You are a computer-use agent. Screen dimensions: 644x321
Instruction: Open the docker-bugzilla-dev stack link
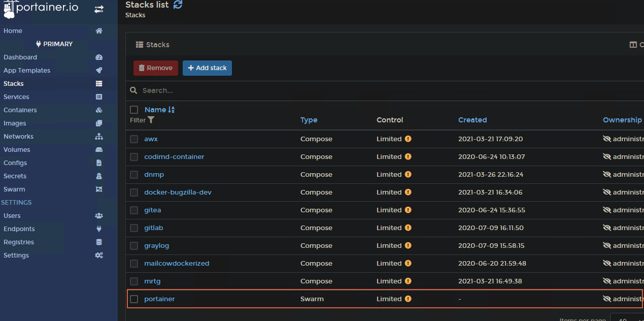178,192
